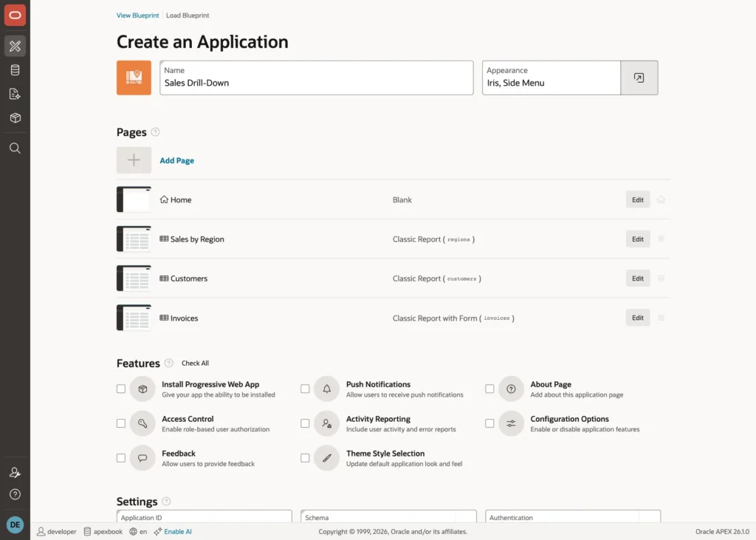The height and width of the screenshot is (540, 756).
Task: Click the apexbook workspace in footer
Action: pyautogui.click(x=103, y=531)
